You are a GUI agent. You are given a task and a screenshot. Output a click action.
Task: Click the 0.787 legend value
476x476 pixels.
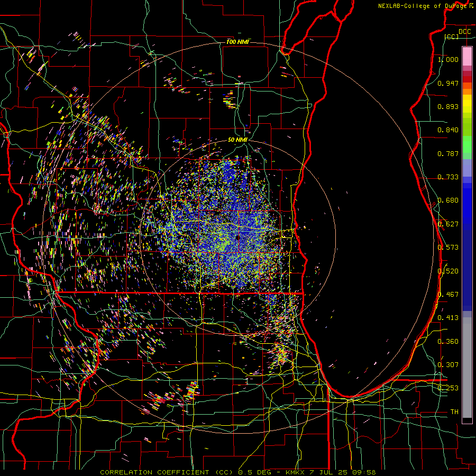click(x=448, y=153)
